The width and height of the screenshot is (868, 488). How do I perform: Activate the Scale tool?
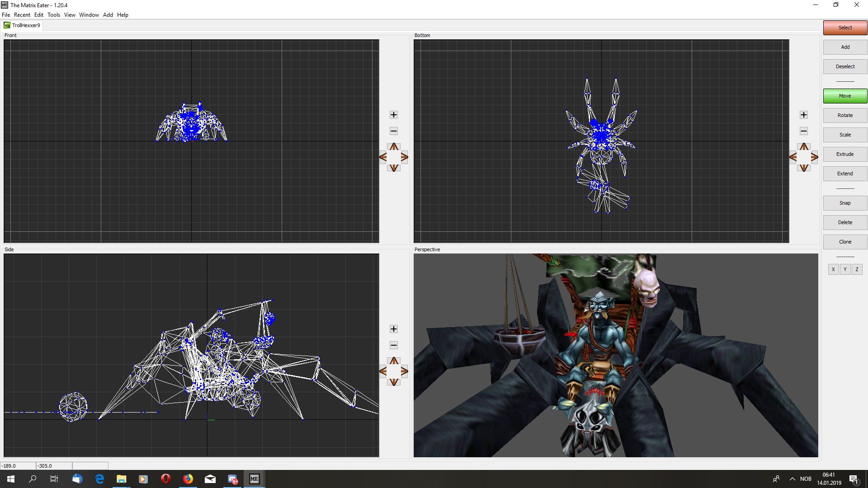[x=845, y=135]
